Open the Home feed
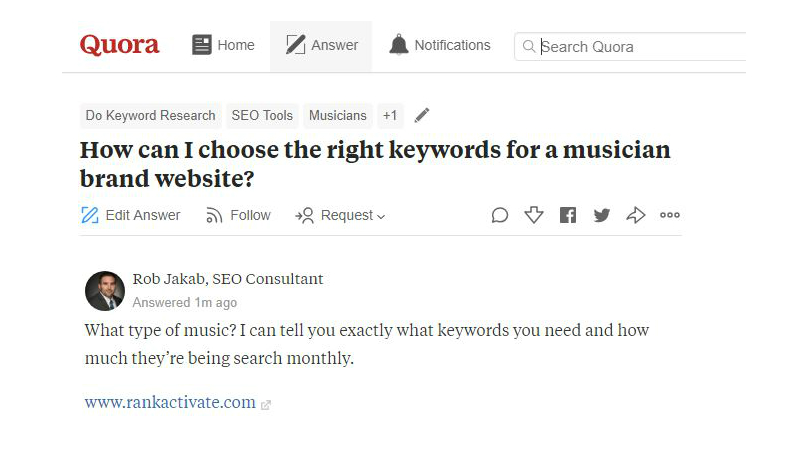 223,45
